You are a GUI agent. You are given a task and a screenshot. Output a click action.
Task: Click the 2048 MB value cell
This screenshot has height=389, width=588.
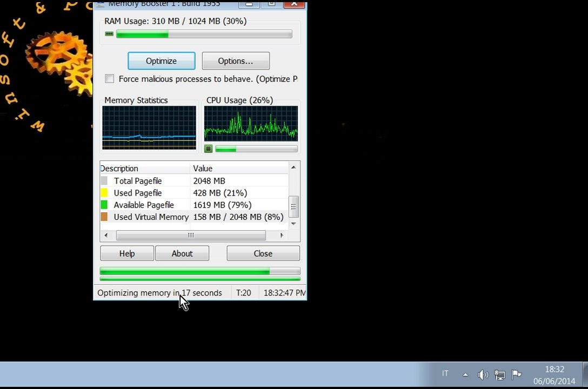209,180
